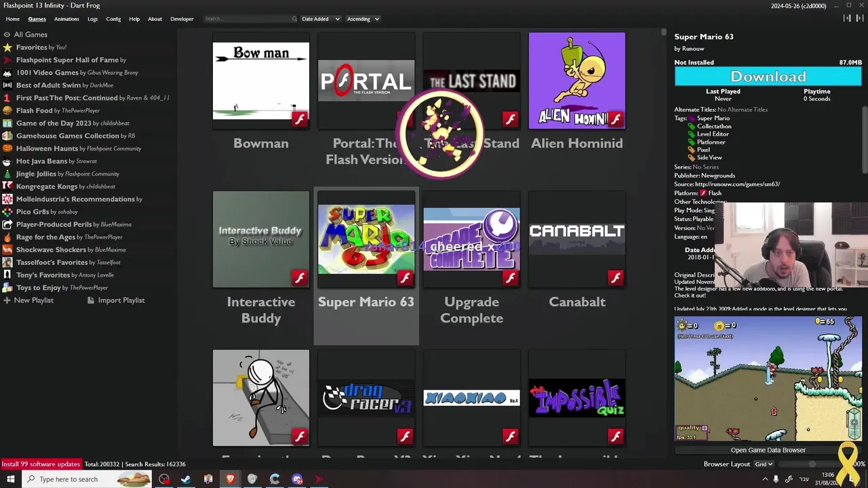Click the green Collectathon tag icon

point(692,126)
